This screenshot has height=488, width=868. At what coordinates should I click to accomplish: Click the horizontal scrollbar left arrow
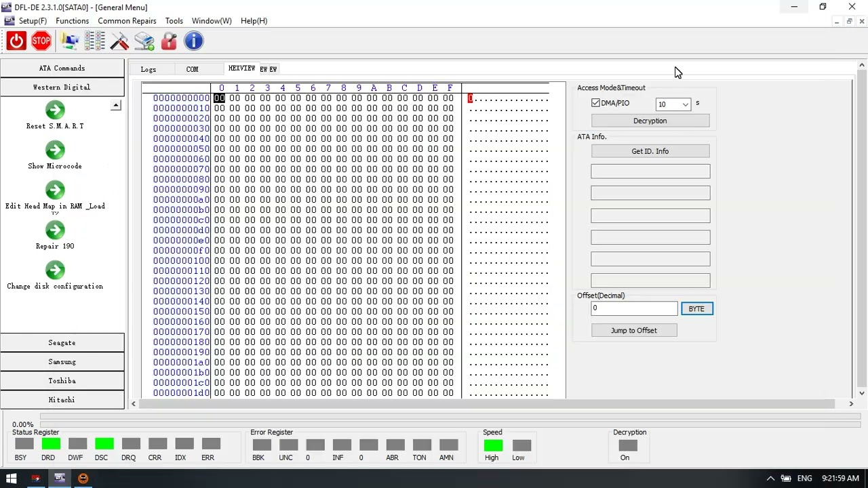point(133,404)
